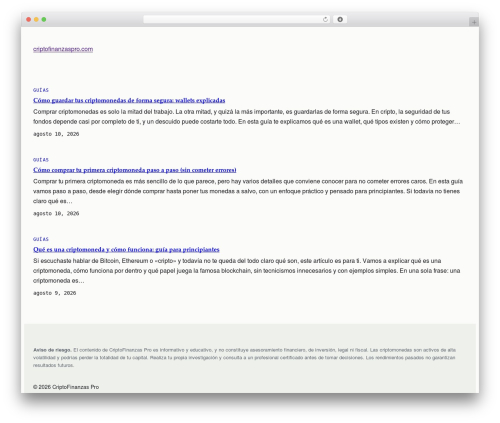Click GUIAS category above 'Cómo comprar tu primera criptomoneda'

pos(41,160)
